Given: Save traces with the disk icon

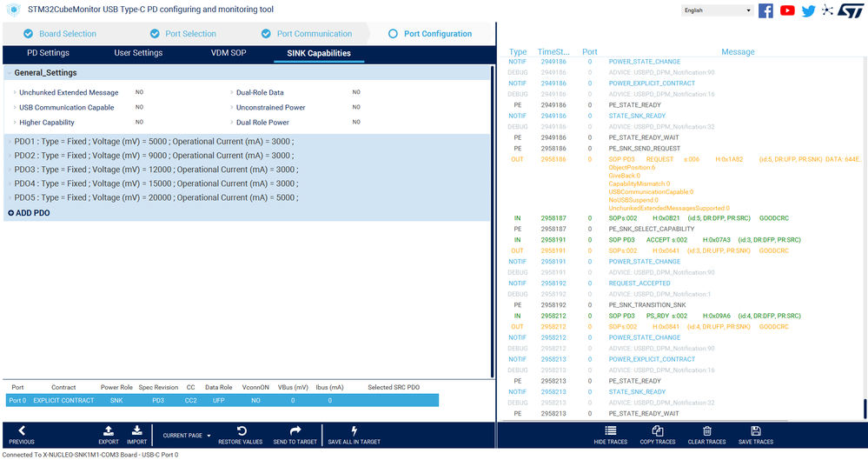Looking at the screenshot, I should [x=756, y=435].
